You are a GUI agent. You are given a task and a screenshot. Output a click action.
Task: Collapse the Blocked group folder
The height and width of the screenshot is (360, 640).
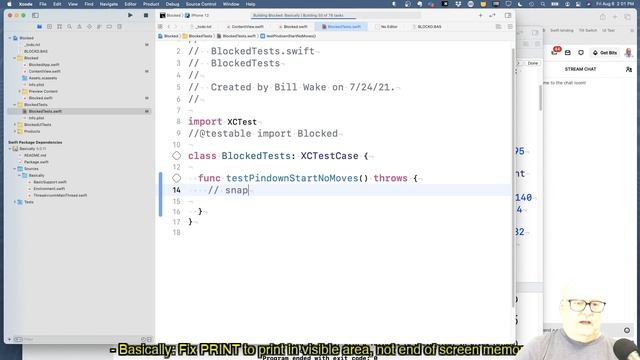click(x=15, y=58)
